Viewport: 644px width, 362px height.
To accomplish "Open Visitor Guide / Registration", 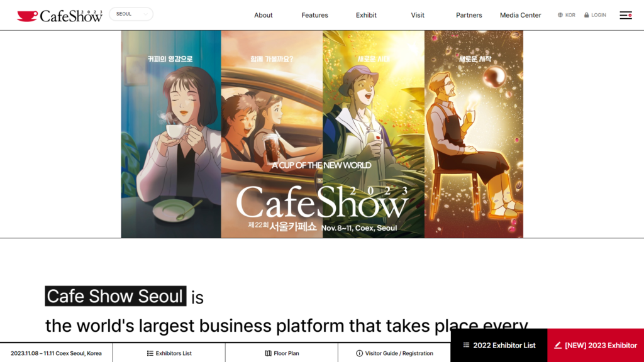I will pos(394,353).
